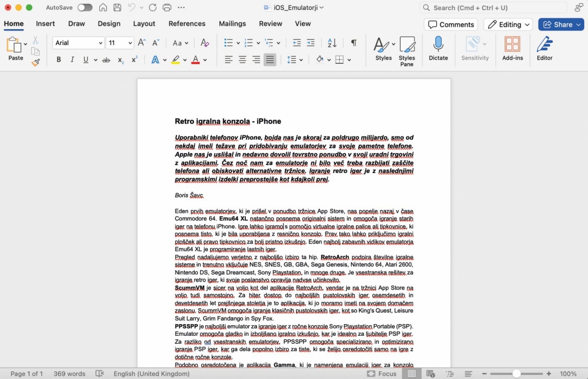Screen dimensions: 588x379
Task: Switch to the Draw tab
Action: [76, 24]
